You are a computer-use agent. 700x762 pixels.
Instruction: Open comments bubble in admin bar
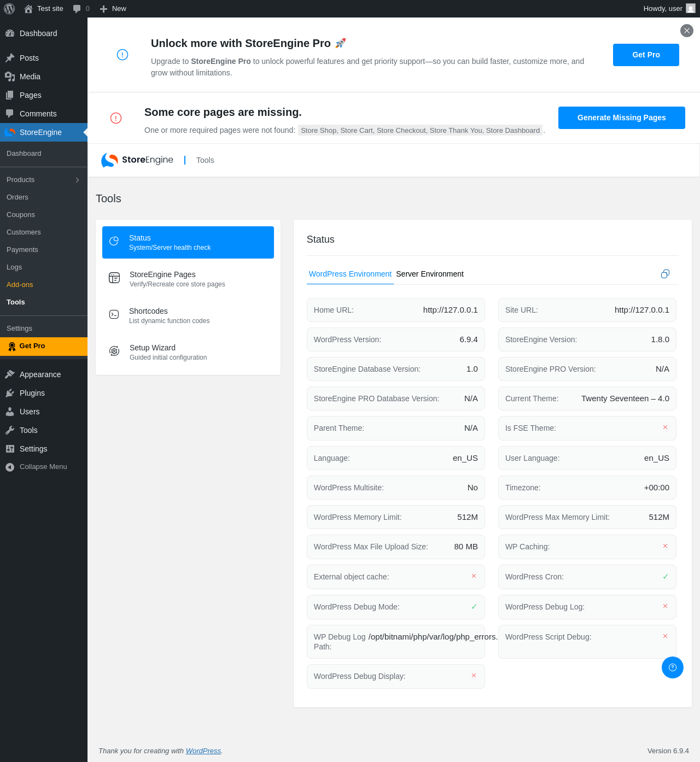click(81, 9)
